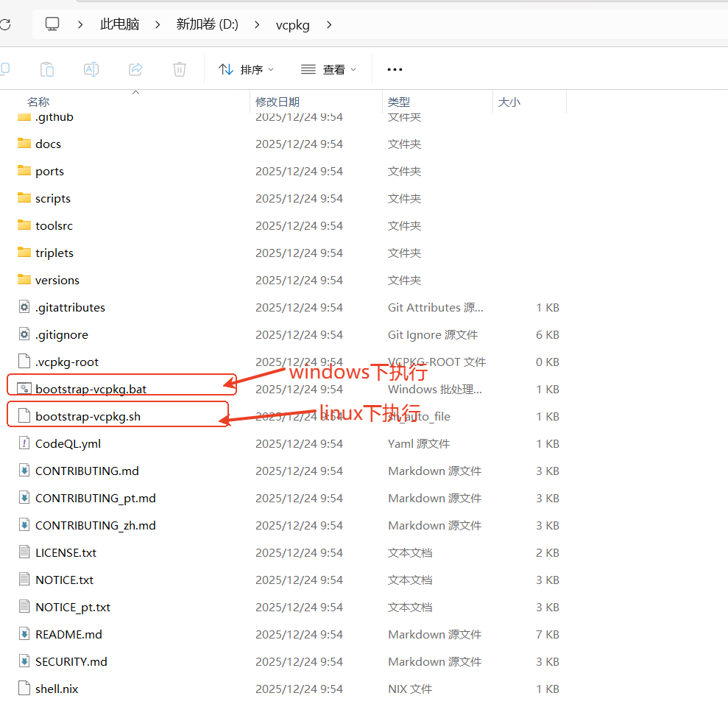Select file name bootstrap-vcpkg.sh
This screenshot has height=707, width=728.
click(88, 417)
